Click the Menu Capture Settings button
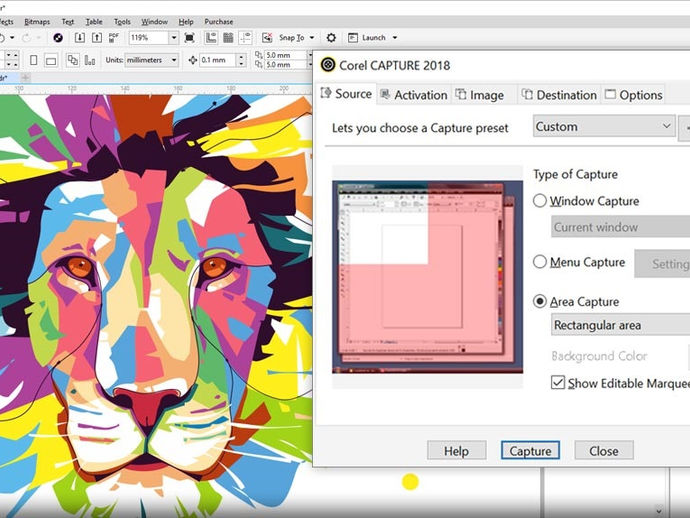Screen dimensions: 690x518 click(x=662, y=264)
